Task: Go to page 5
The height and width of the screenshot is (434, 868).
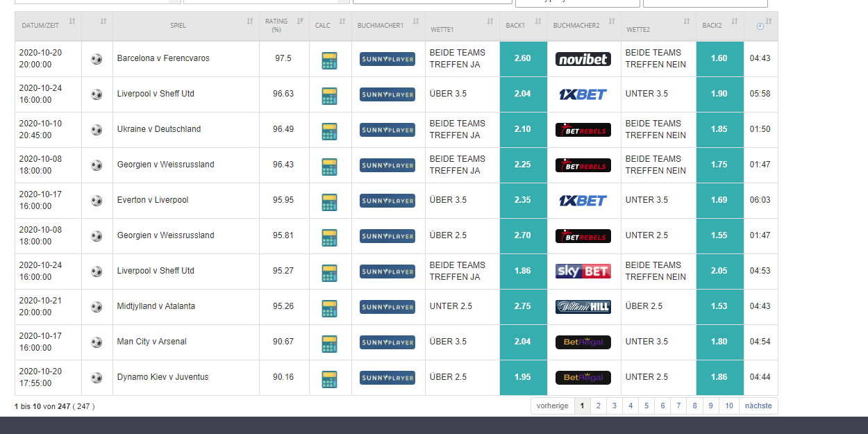Action: [646, 406]
